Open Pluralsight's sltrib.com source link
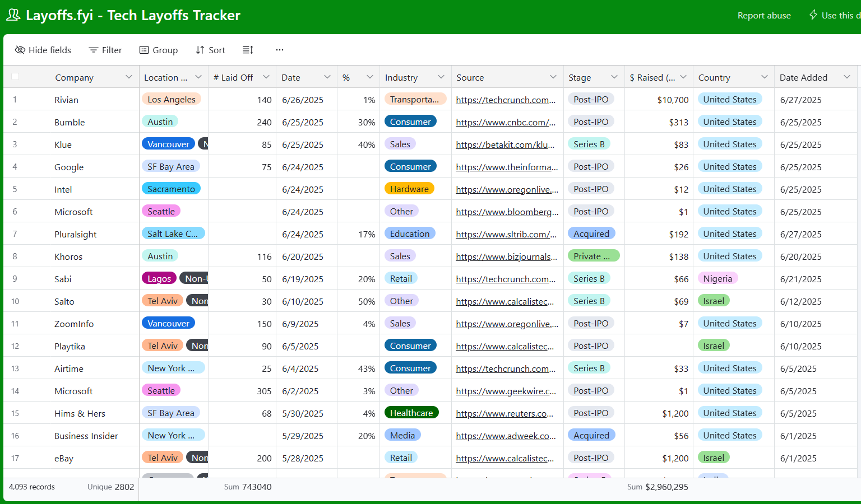Screen dimensions: 861x504 [506, 234]
